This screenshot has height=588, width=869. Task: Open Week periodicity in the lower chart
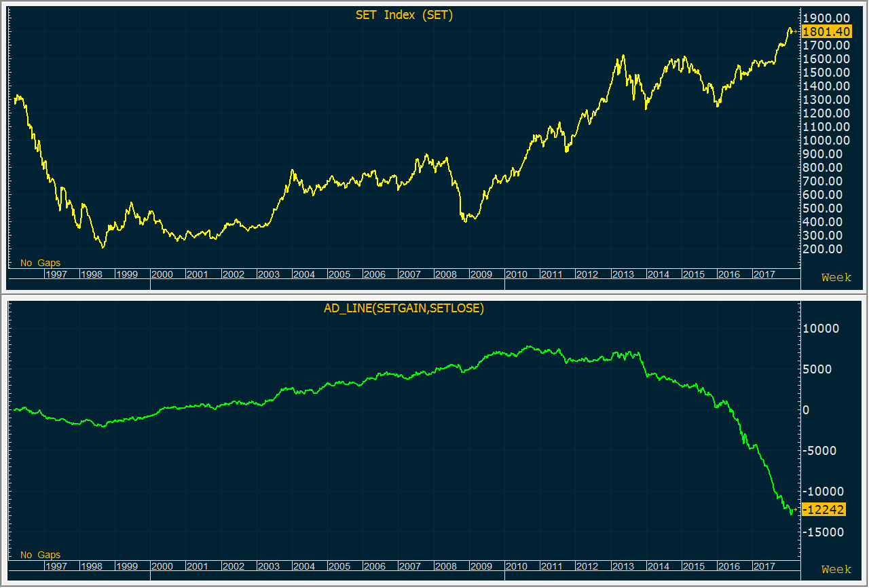(836, 570)
